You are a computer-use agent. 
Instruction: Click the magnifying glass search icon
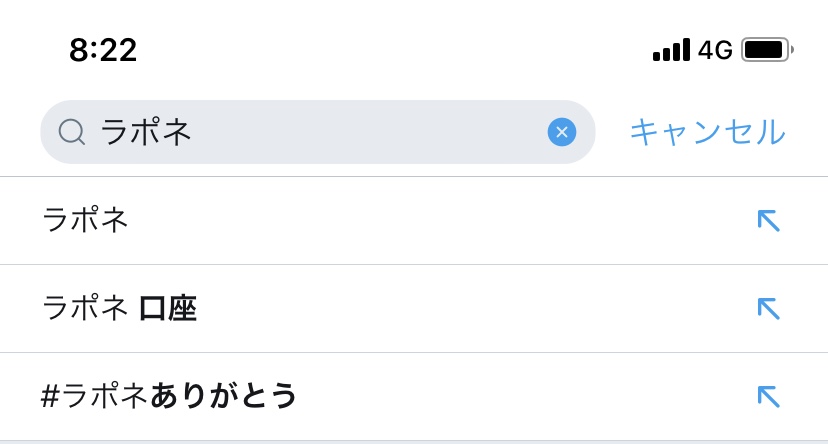point(71,132)
